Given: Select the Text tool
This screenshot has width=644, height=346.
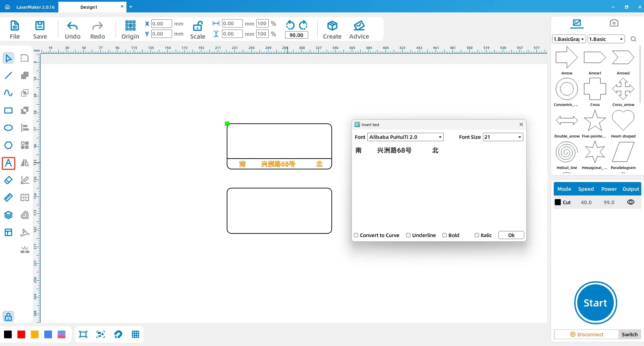Looking at the screenshot, I should [x=8, y=163].
